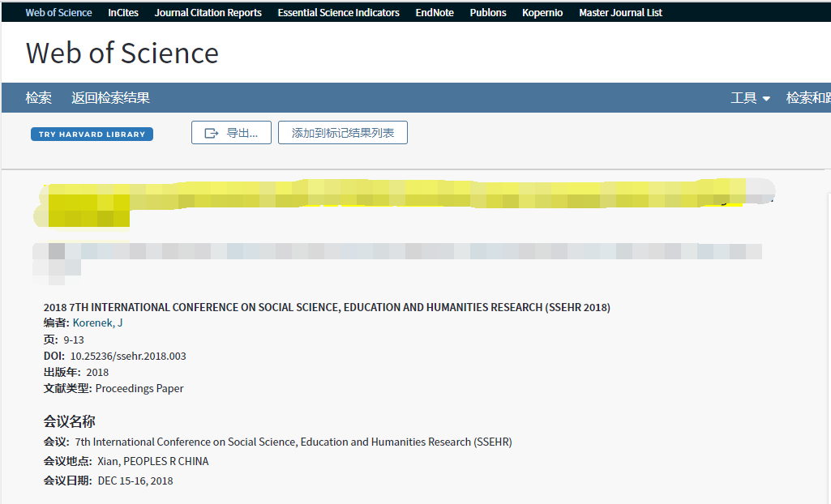831x504 pixels.
Task: Click editor name Korenek, J
Action: (97, 323)
